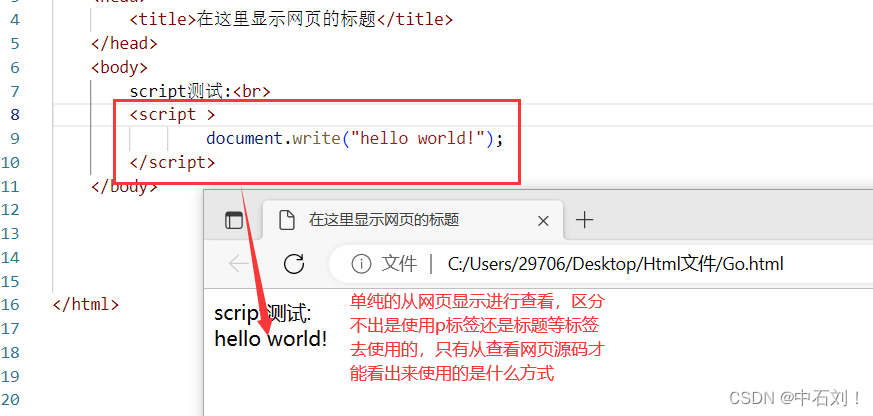Image resolution: width=873 pixels, height=416 pixels.
Task: Place cursor on the script测试:<br> line
Action: [x=200, y=91]
